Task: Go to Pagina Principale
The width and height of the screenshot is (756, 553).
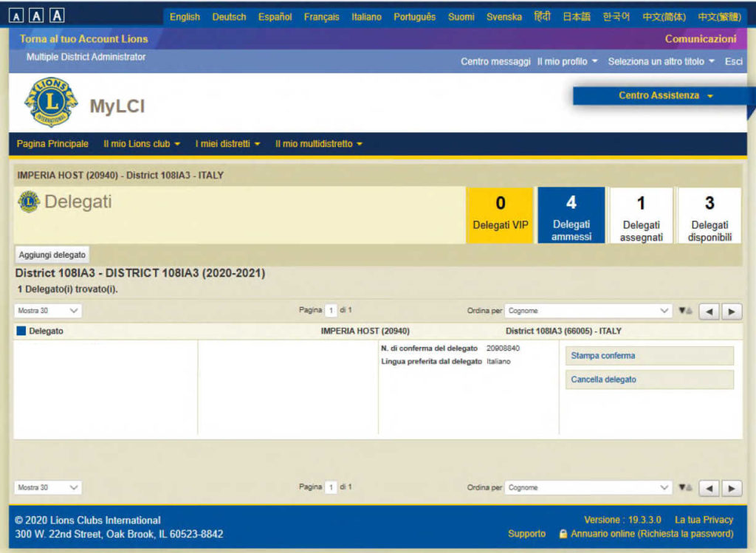Action: pyautogui.click(x=52, y=144)
